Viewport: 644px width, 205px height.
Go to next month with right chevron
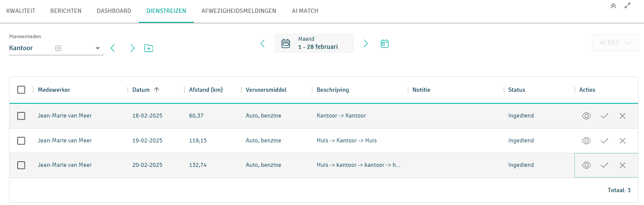click(x=366, y=43)
